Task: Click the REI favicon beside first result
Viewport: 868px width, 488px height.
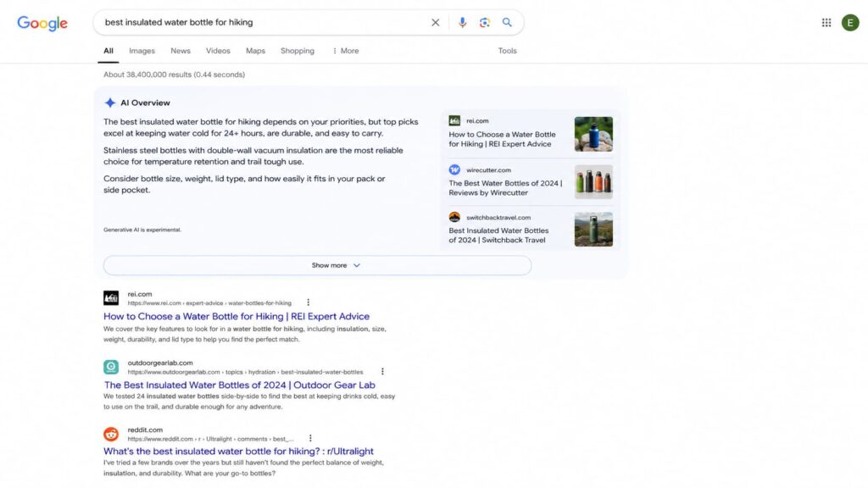Action: pyautogui.click(x=111, y=298)
